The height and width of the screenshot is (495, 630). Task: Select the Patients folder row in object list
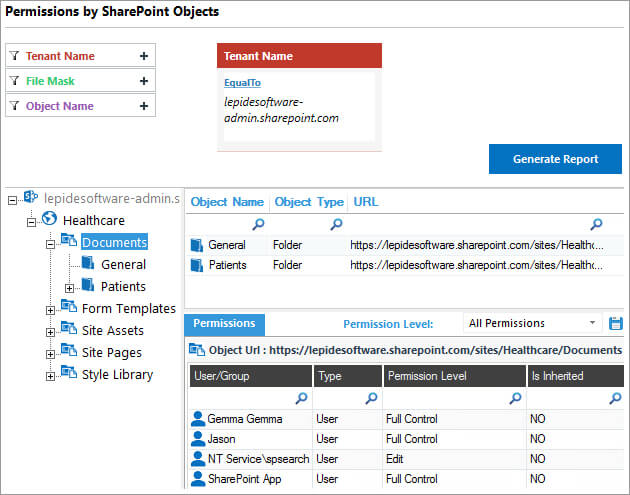click(405, 265)
